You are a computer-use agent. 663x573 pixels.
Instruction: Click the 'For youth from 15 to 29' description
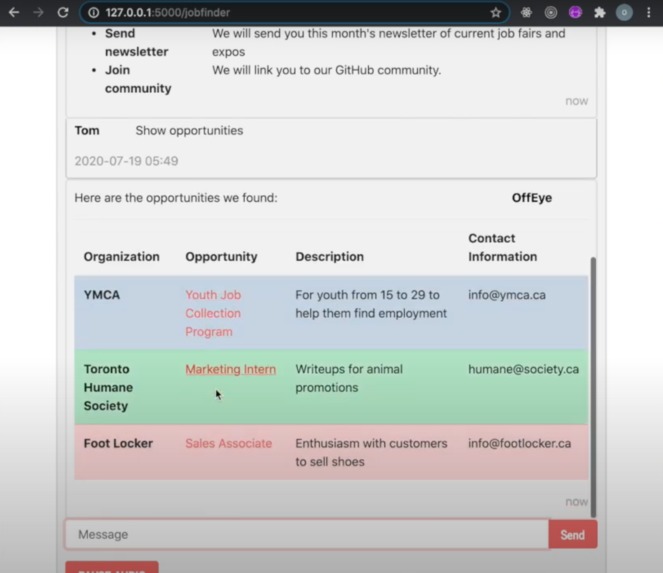(371, 304)
